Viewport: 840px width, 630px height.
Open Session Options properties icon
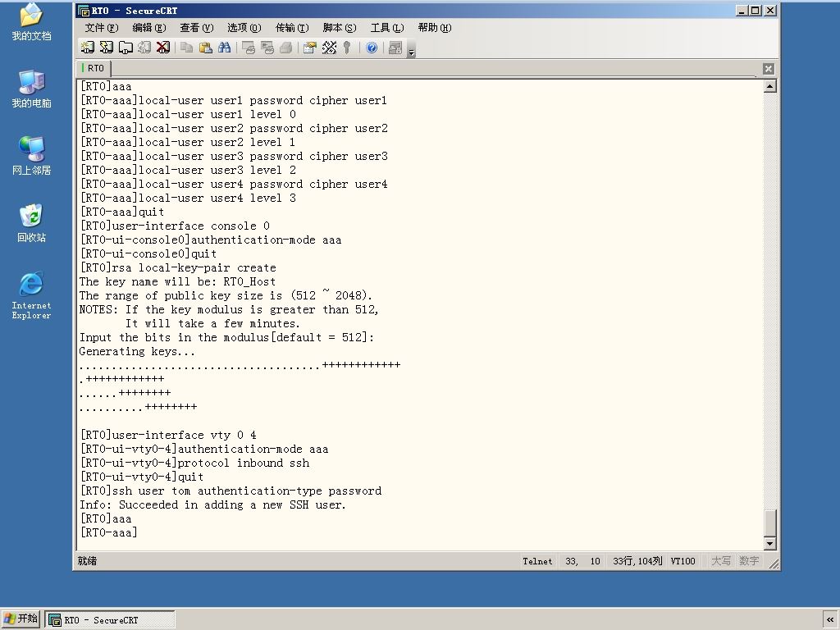coord(309,48)
